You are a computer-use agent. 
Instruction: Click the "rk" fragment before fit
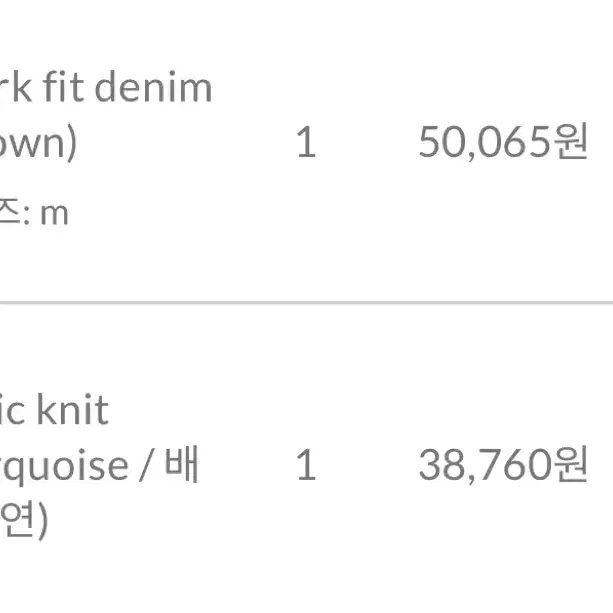[x=16, y=87]
